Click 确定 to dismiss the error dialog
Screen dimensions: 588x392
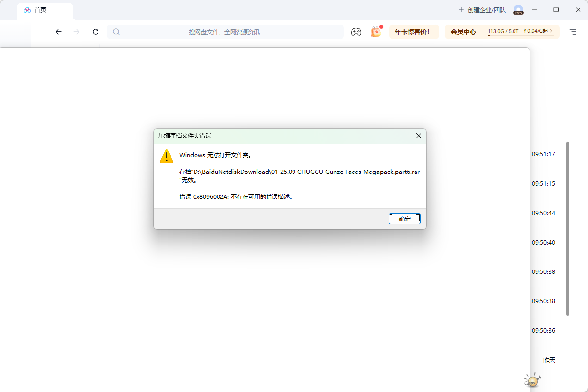[405, 219]
